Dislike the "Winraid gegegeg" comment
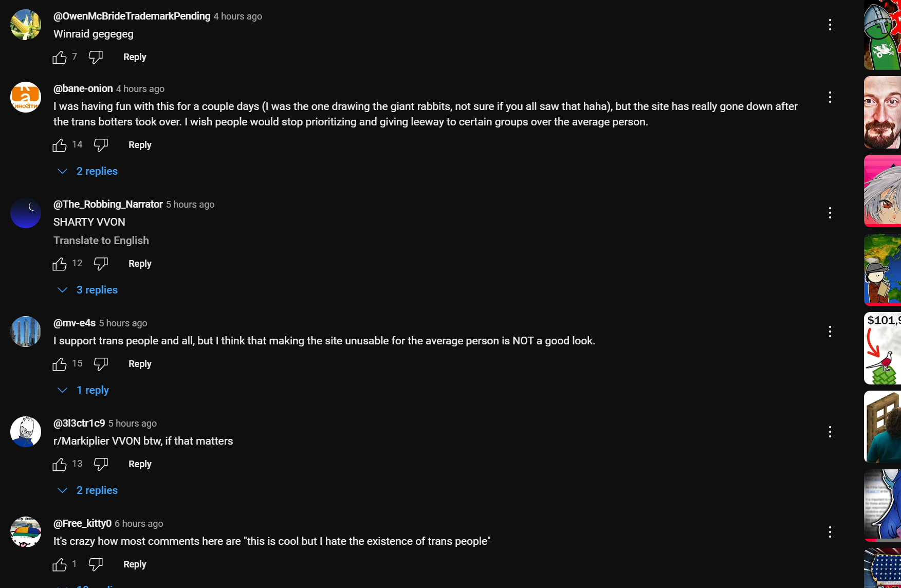 96,58
